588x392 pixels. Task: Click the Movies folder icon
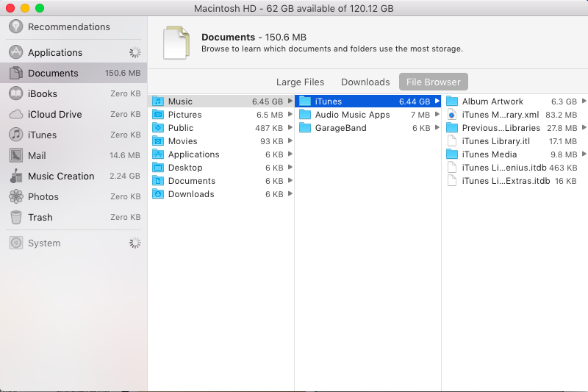(158, 141)
